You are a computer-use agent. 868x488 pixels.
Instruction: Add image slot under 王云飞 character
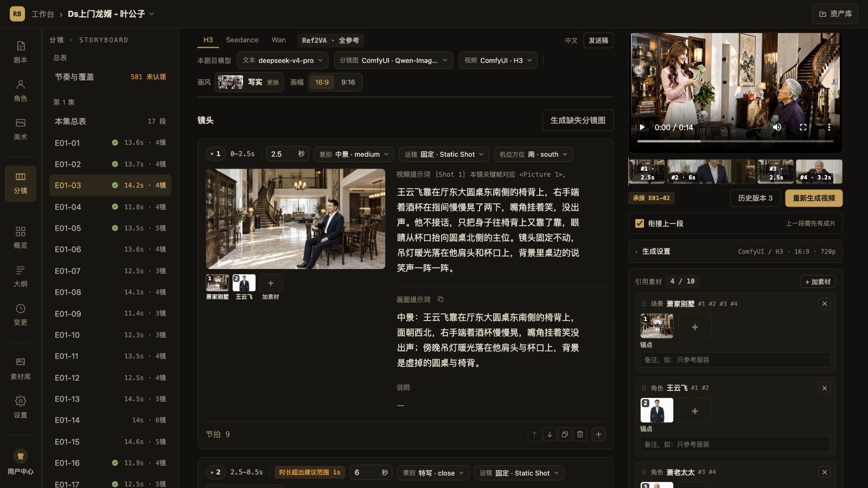click(x=695, y=411)
